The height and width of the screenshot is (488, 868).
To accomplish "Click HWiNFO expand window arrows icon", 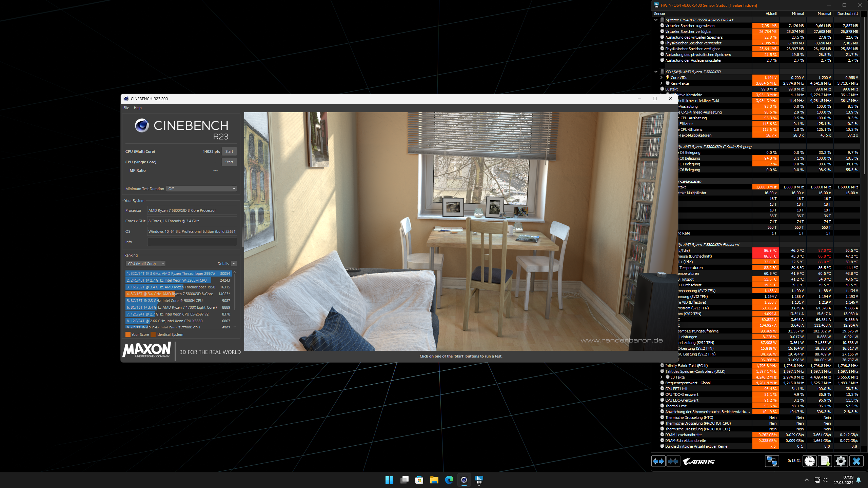I will pos(658,461).
